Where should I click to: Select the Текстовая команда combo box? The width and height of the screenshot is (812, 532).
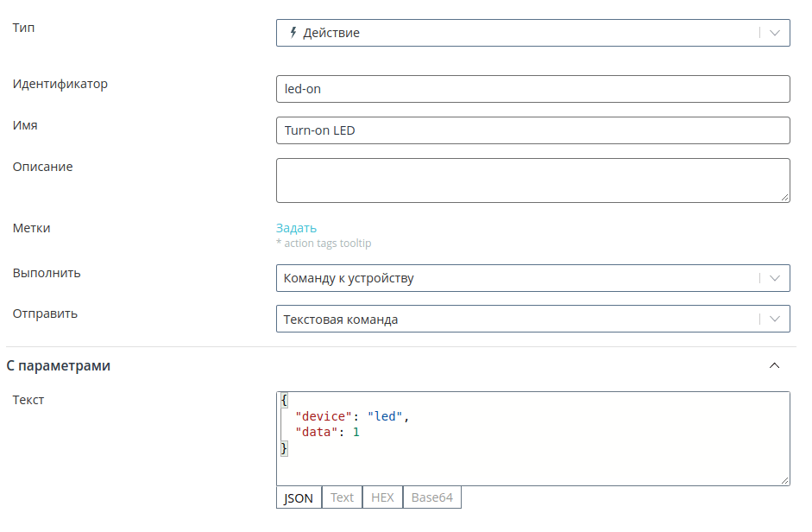[533, 319]
